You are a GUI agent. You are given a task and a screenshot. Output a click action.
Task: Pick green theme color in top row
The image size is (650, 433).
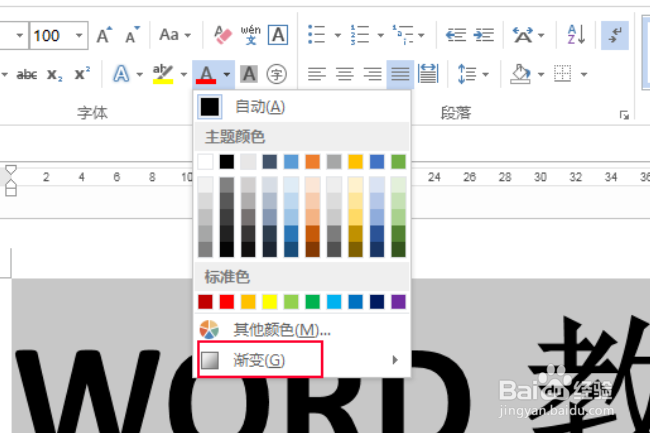(x=398, y=162)
